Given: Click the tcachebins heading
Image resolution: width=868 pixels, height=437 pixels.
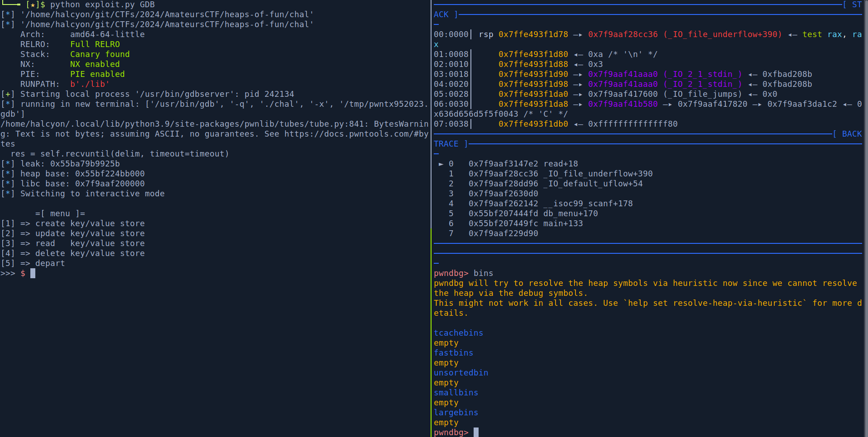Looking at the screenshot, I should 458,333.
